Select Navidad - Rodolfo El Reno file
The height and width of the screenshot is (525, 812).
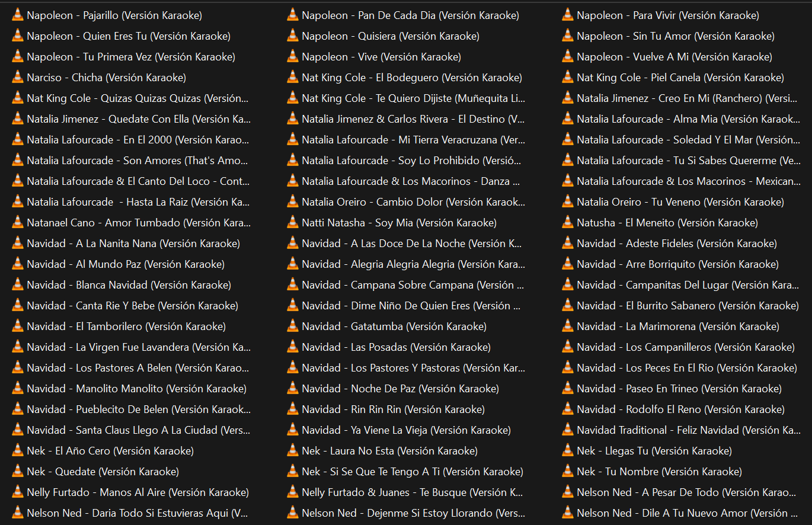pos(680,409)
